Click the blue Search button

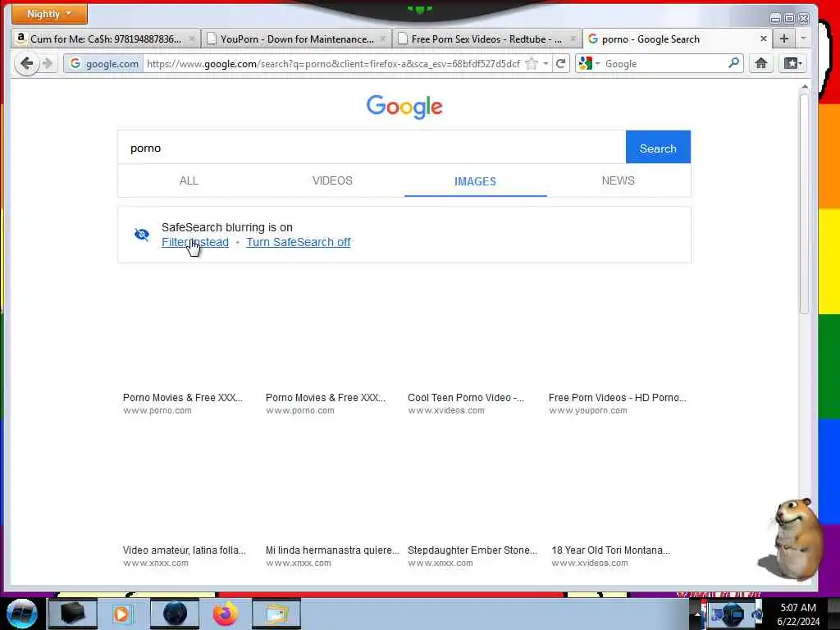coord(658,148)
